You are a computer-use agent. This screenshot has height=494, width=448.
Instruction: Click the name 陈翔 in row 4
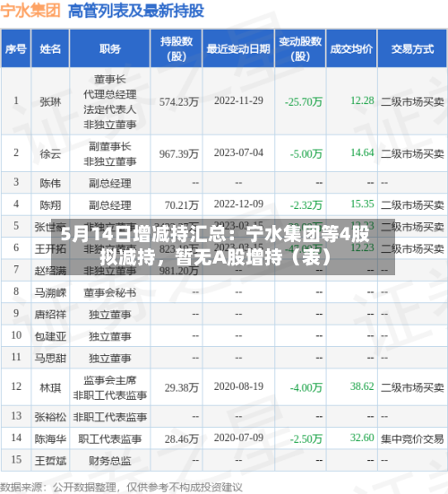[x=50, y=205]
